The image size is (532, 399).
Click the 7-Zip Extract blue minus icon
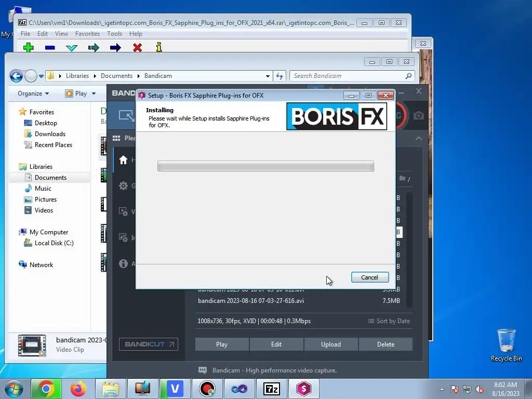pyautogui.click(x=50, y=47)
